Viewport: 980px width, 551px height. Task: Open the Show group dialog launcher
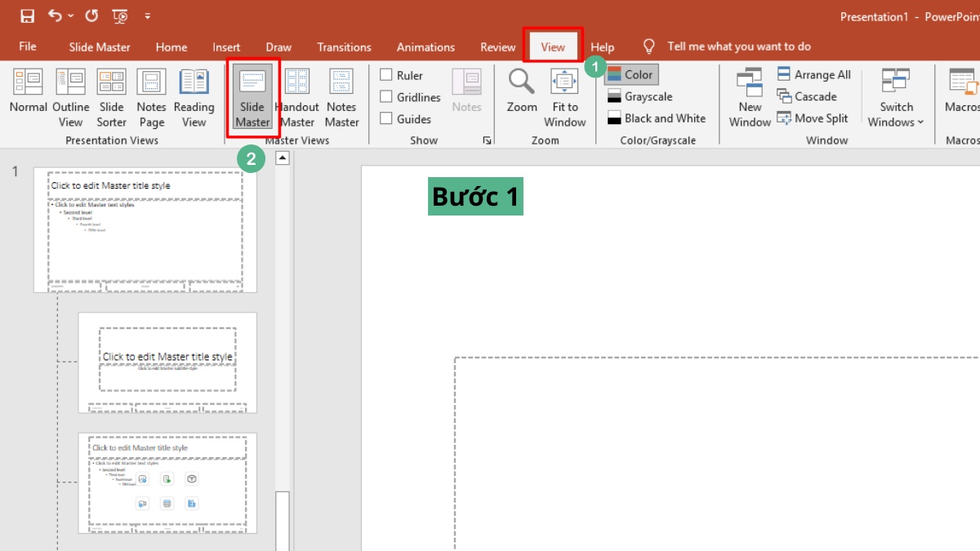(487, 141)
